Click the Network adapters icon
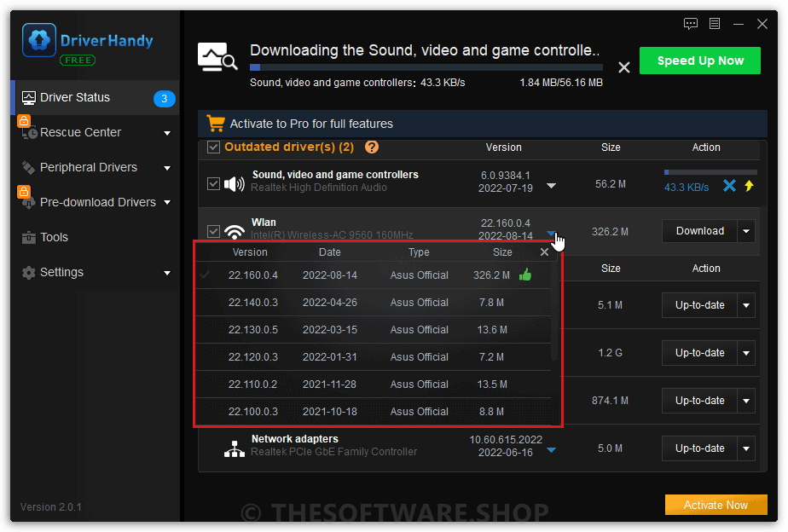 coord(235,448)
